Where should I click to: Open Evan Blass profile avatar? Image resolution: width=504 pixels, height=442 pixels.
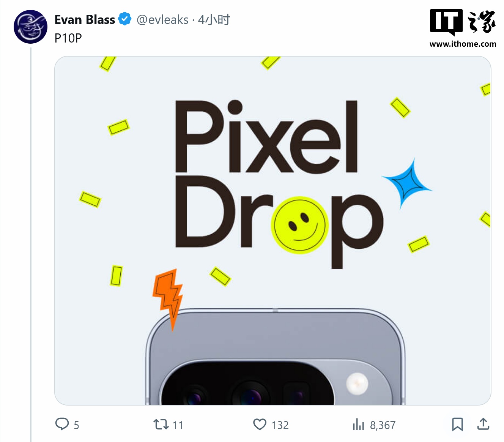(x=30, y=27)
